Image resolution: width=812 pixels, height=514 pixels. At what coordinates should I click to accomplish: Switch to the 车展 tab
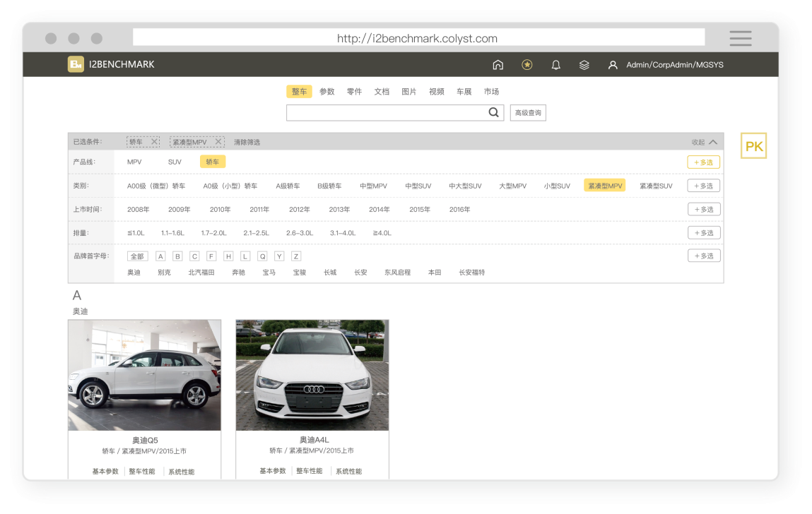point(464,92)
